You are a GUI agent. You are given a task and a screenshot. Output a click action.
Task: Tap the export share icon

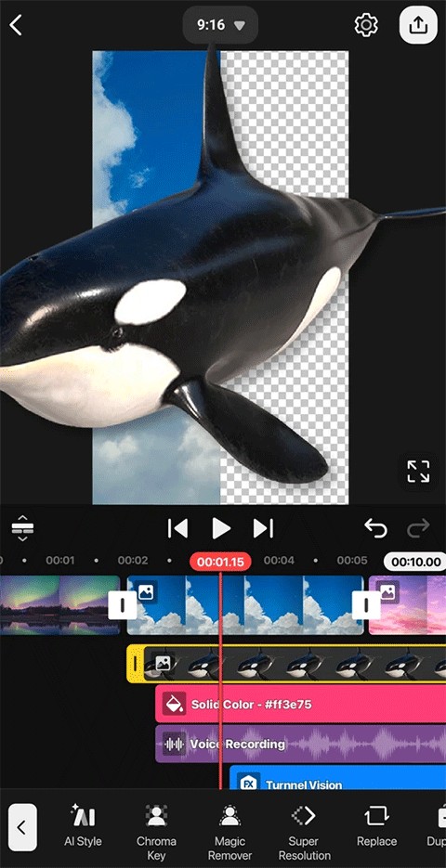pos(418,25)
